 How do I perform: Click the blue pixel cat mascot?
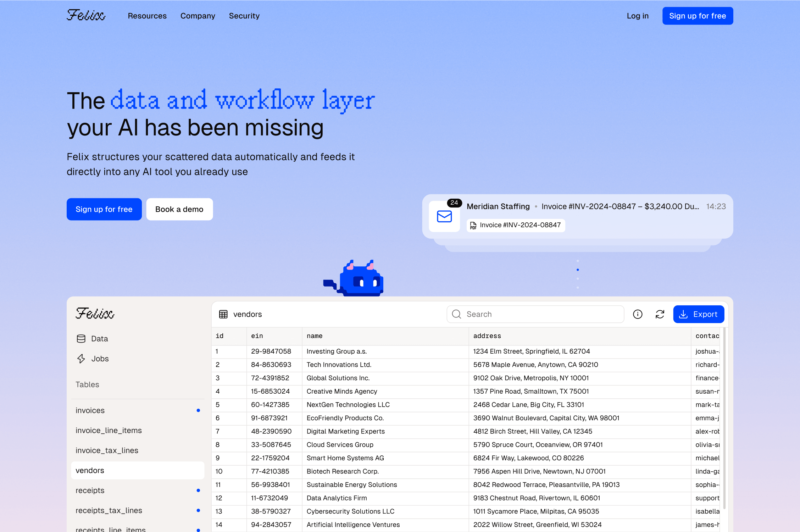[x=354, y=278]
